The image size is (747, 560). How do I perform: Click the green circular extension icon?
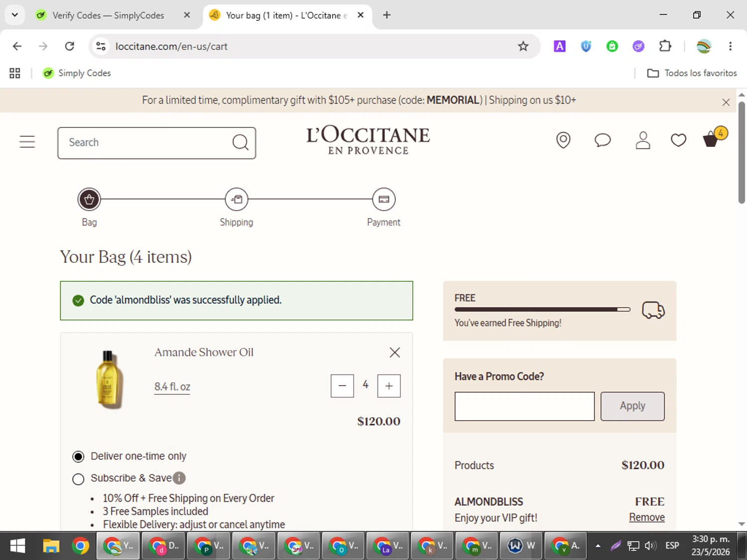pos(612,46)
